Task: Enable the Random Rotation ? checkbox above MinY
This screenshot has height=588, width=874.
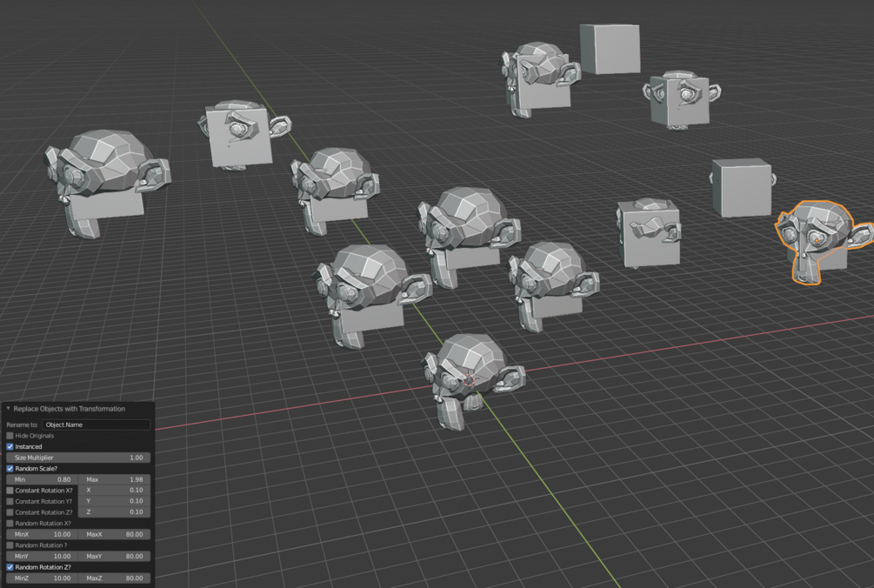Action: click(10, 545)
